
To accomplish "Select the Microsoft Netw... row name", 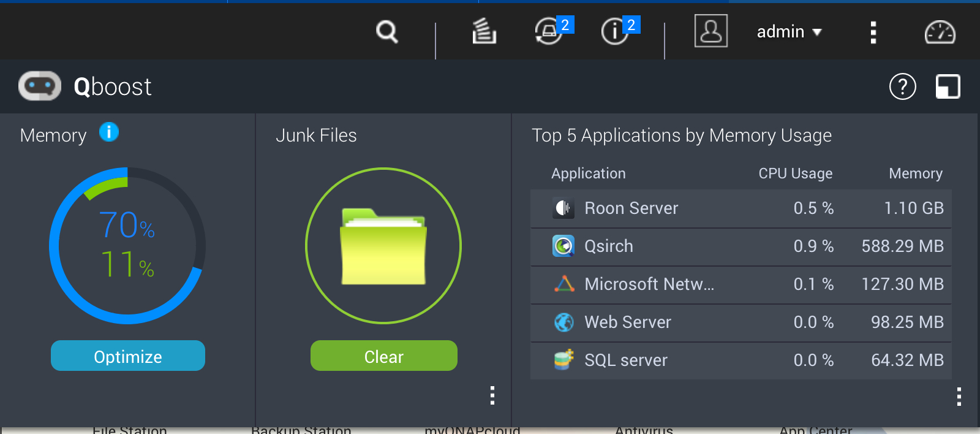I will [x=649, y=284].
